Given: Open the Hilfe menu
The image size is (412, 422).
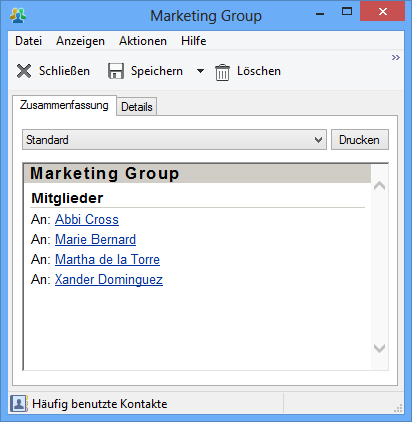Looking at the screenshot, I should click(194, 41).
